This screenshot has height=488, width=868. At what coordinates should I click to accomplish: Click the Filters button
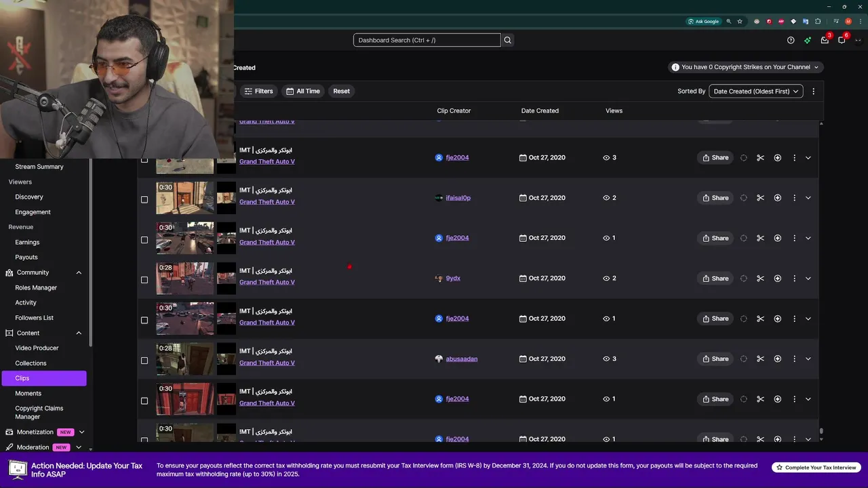[258, 91]
